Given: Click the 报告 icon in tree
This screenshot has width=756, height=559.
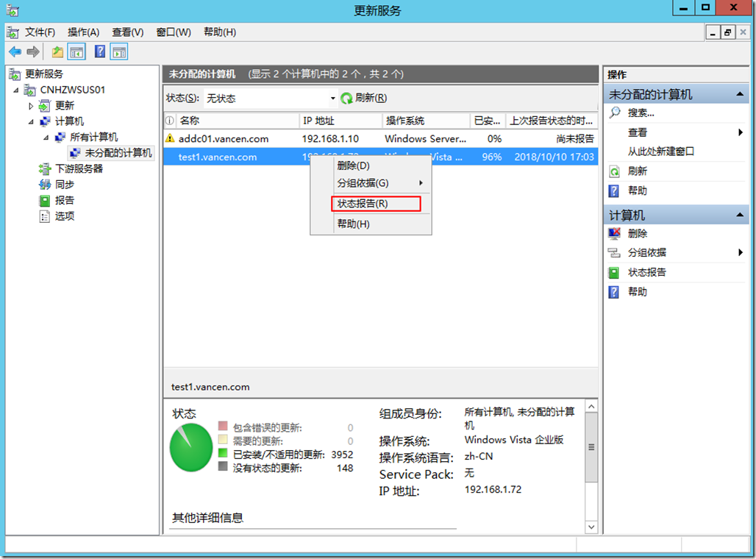Looking at the screenshot, I should 44,201.
